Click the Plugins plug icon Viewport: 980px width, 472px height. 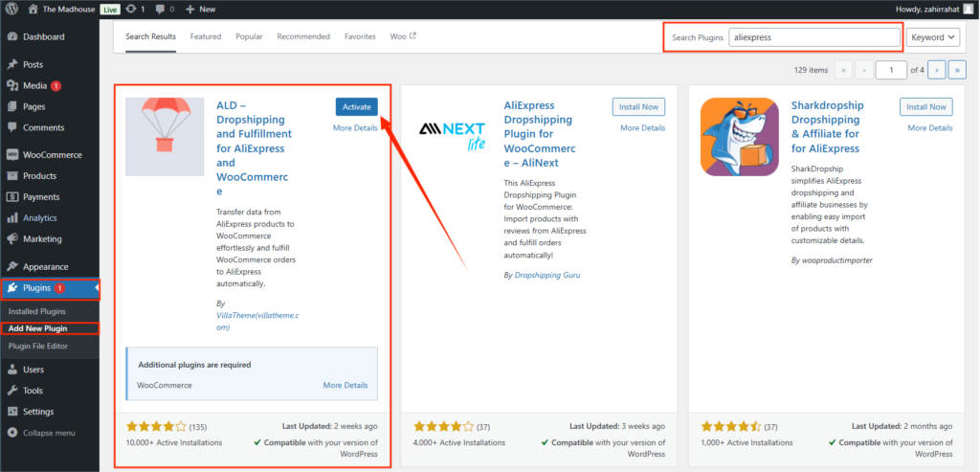[x=12, y=288]
